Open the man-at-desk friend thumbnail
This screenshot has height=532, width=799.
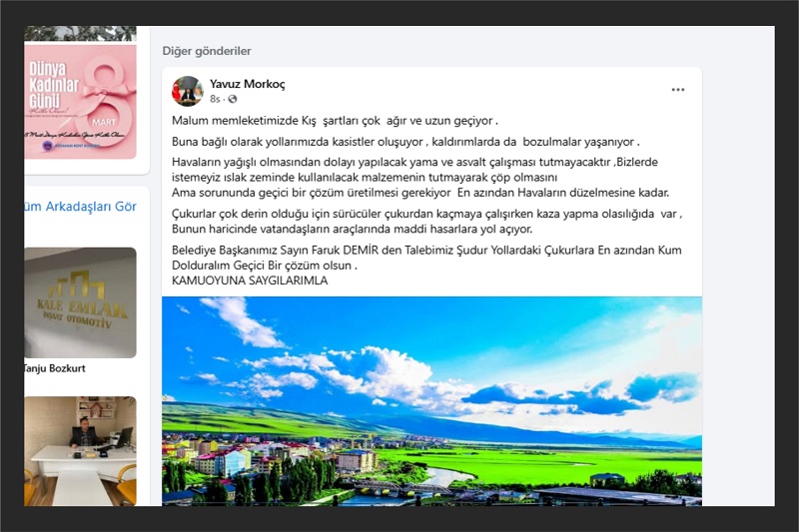80,450
